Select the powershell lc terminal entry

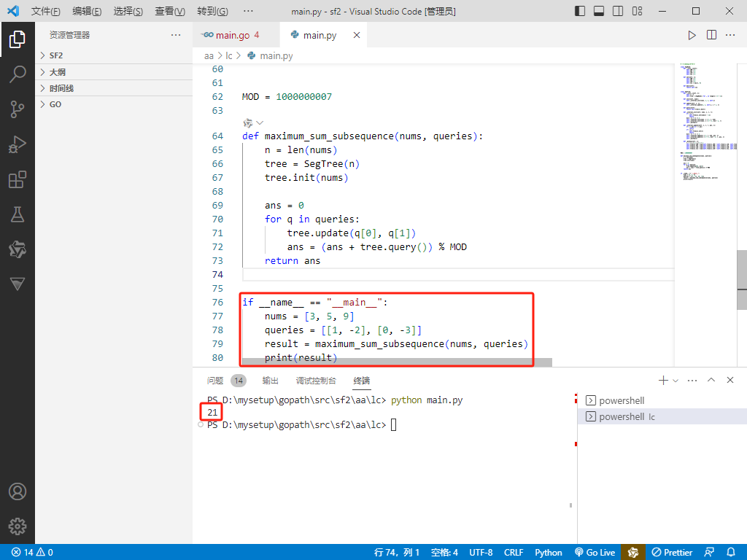[x=662, y=416]
